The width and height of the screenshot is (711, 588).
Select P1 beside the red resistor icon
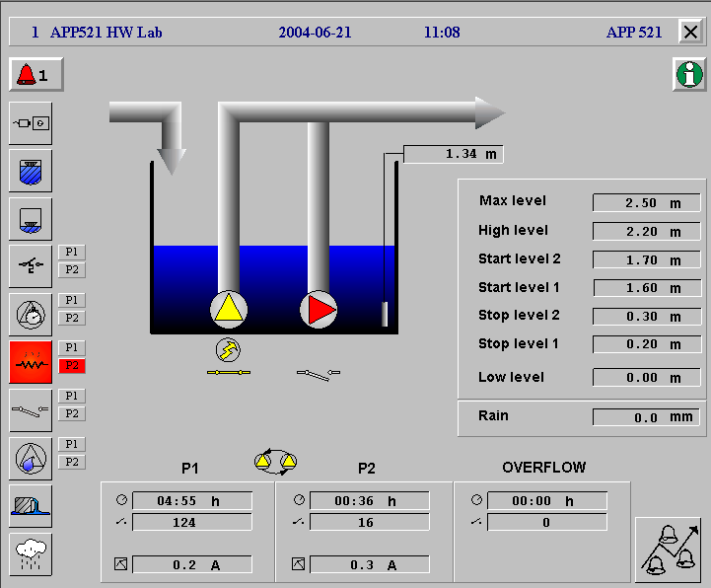(72, 347)
